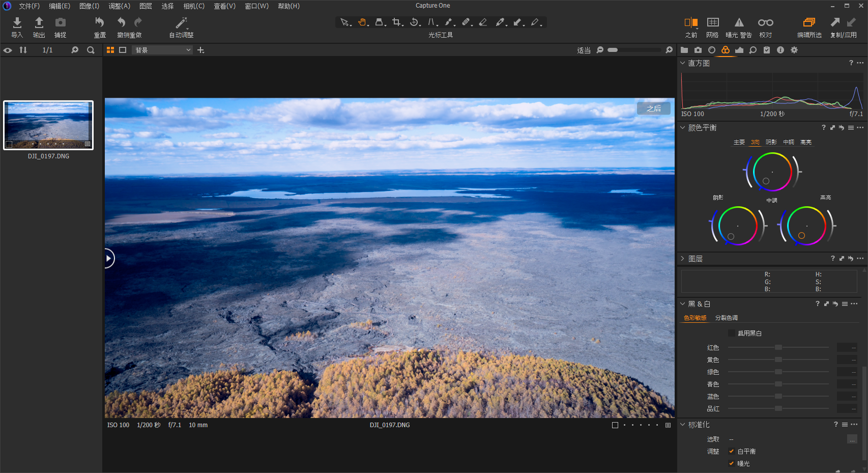Click the Undo arrow in toolbar
This screenshot has width=868, height=473.
(122, 22)
